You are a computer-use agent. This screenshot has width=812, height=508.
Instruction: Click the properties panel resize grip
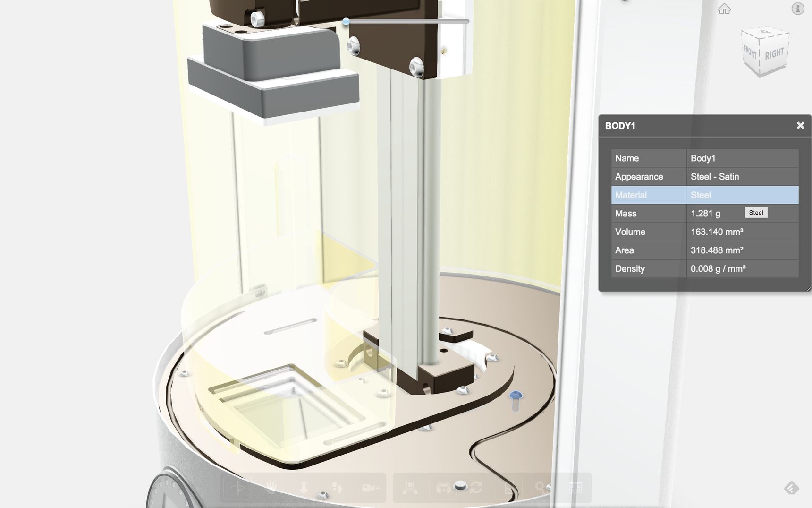pyautogui.click(x=808, y=288)
